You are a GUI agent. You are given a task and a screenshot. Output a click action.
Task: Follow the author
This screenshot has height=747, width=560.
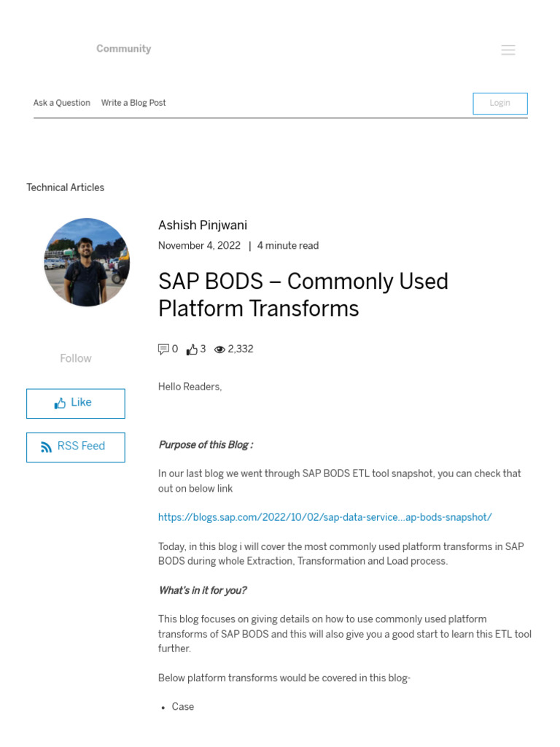coord(76,358)
